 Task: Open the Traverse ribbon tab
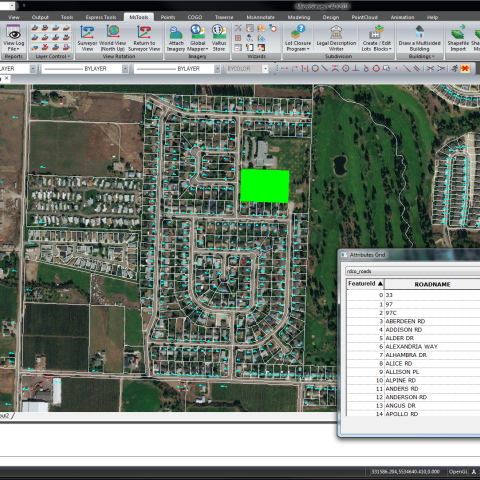(x=224, y=17)
